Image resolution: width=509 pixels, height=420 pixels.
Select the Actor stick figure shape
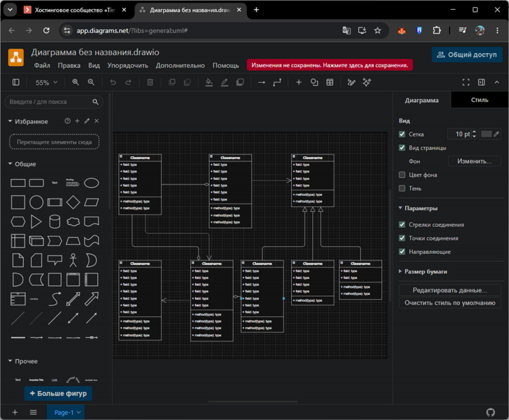(x=73, y=260)
